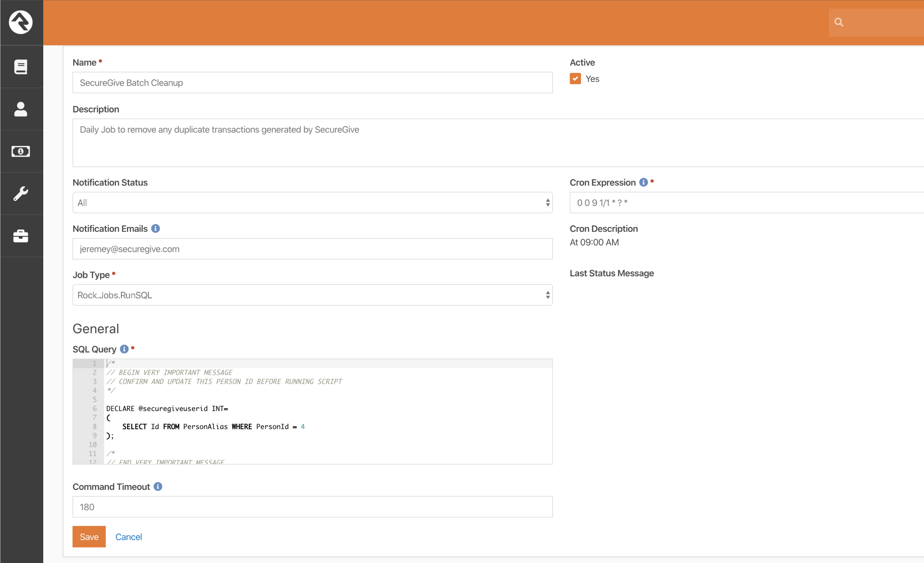View Command Timeout help icon
Screen dimensions: 924x563
click(x=158, y=487)
